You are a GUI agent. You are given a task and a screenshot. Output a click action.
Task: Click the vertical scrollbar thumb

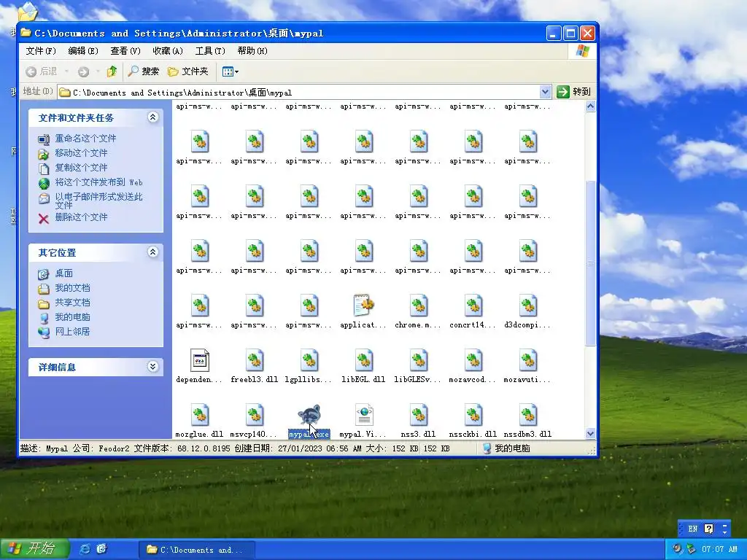point(590,263)
